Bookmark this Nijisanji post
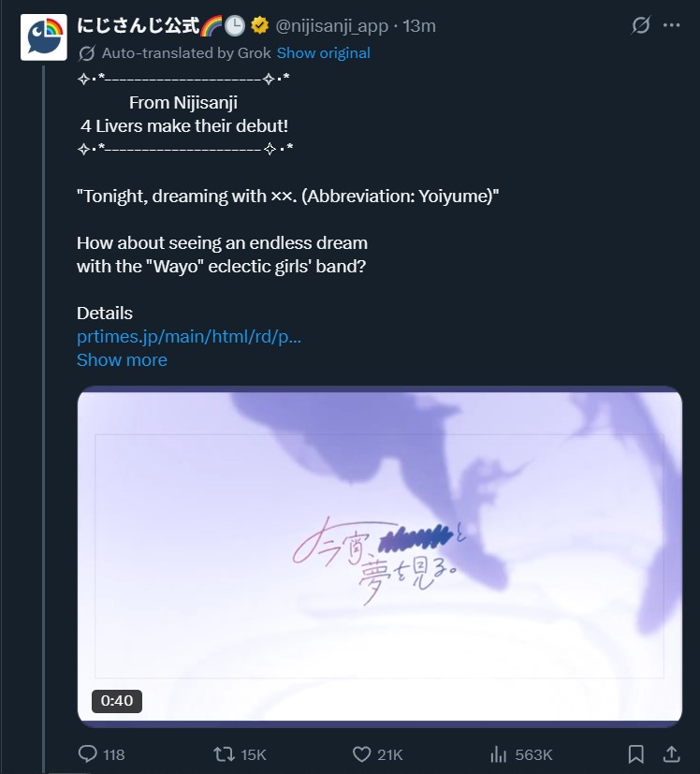This screenshot has height=774, width=700. click(x=635, y=753)
